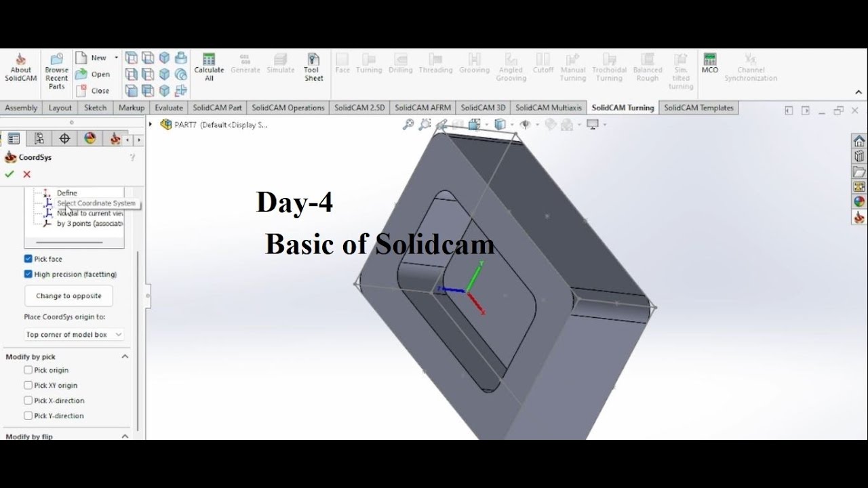
Task: Select the Manual Turning operation
Action: pyautogui.click(x=572, y=68)
